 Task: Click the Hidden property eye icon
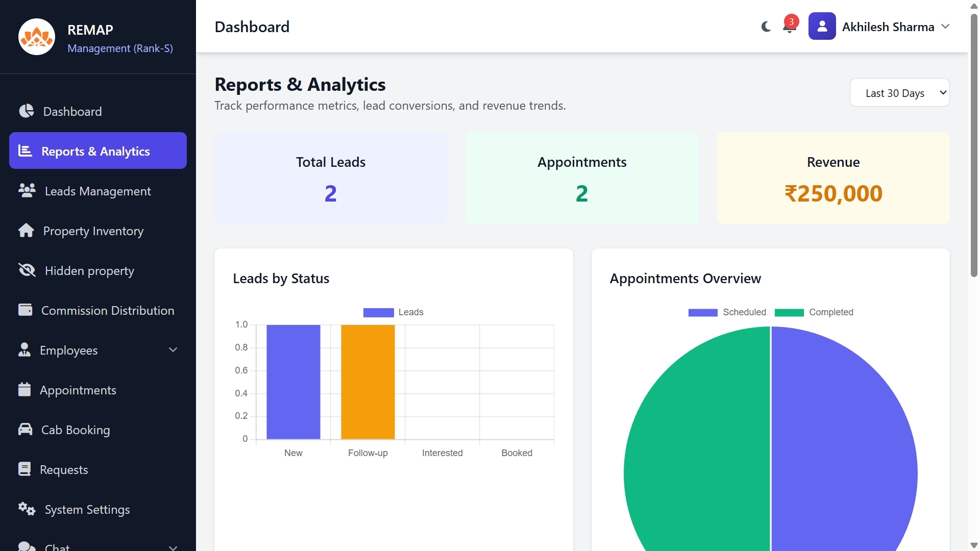click(x=26, y=270)
